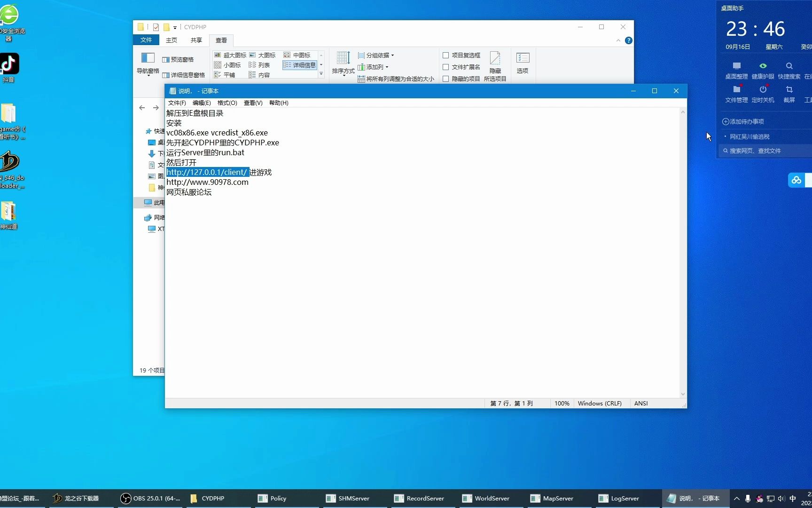Click the http://www.90978.com line
The width and height of the screenshot is (812, 508).
[207, 182]
